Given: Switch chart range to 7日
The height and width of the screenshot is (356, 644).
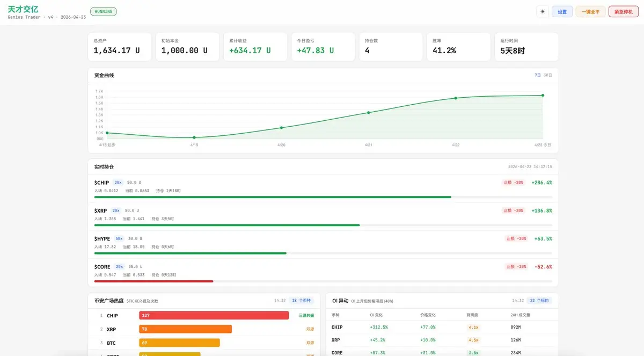Looking at the screenshot, I should (x=538, y=75).
